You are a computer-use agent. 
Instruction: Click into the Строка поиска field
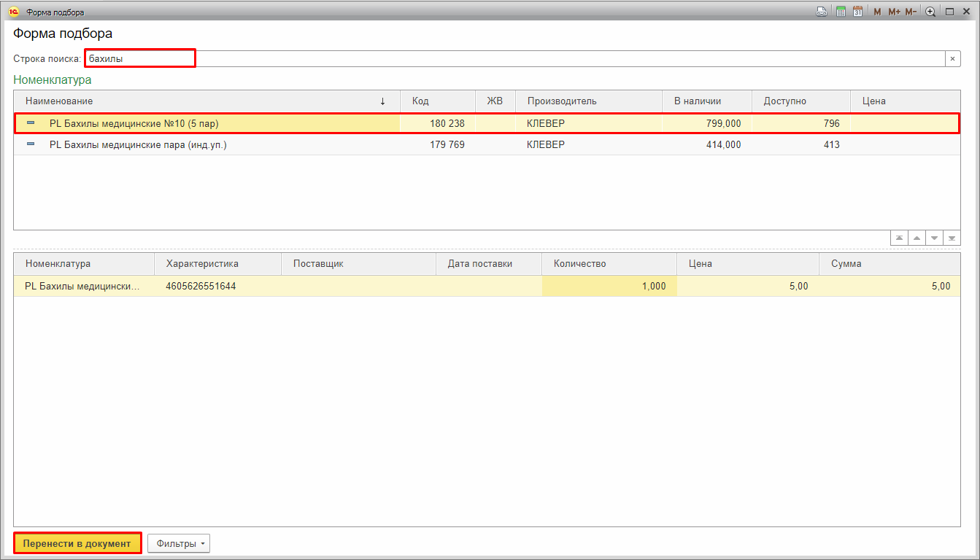point(511,59)
